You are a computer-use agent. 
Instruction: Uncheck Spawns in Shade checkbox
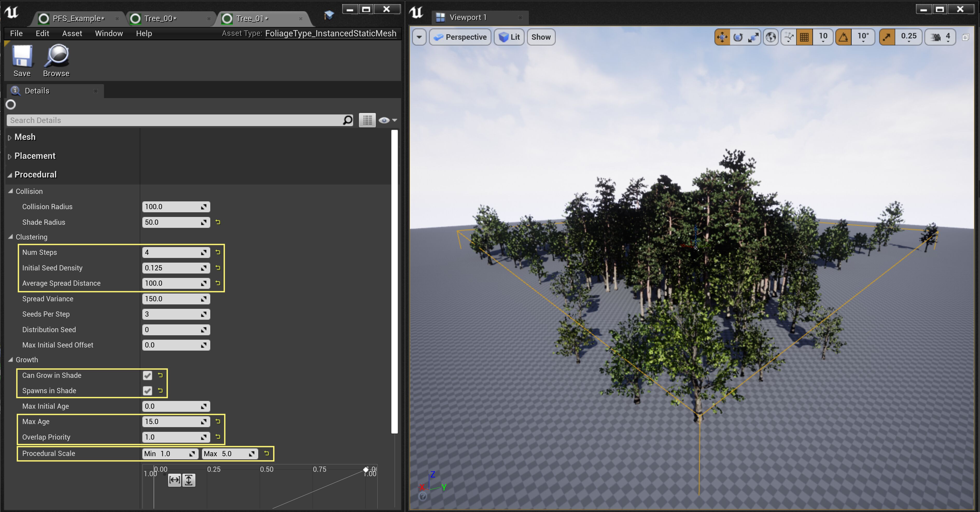[148, 391]
